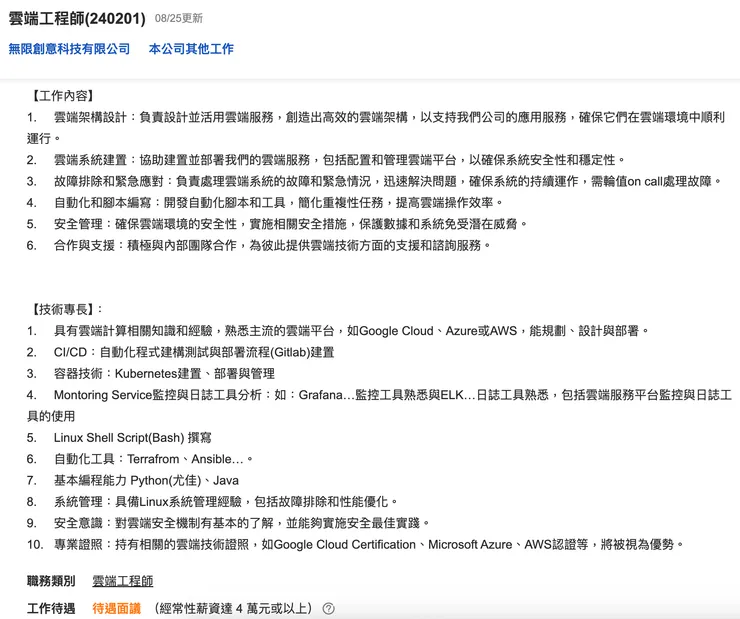This screenshot has height=619, width=740.
Task: Click the line starting 安全管理
Action: pos(277,224)
